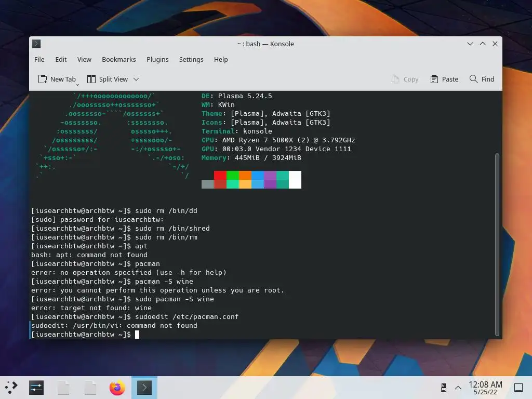532x399 pixels.
Task: Click the 'Memory: 445MiB / 3924MiB' line
Action: [251, 158]
